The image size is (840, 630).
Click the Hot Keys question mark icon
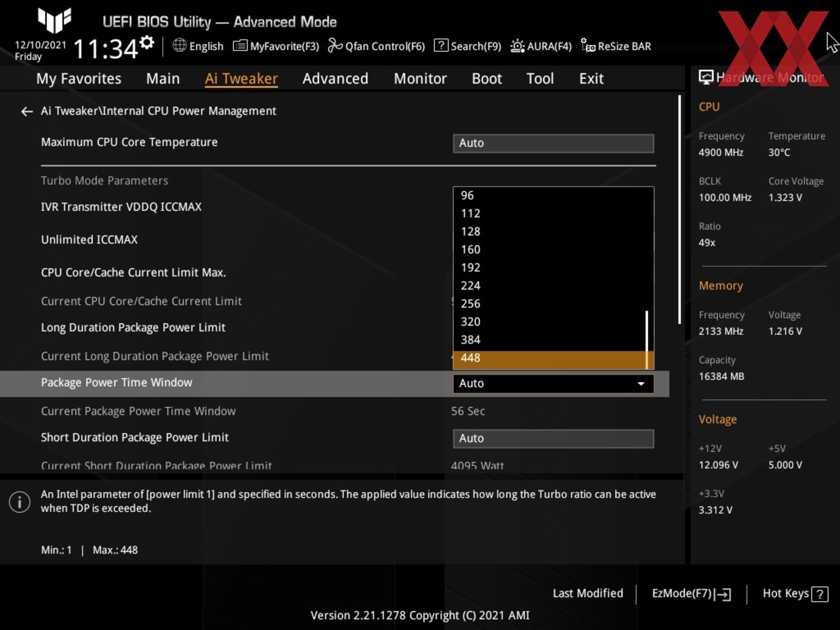pyautogui.click(x=820, y=594)
